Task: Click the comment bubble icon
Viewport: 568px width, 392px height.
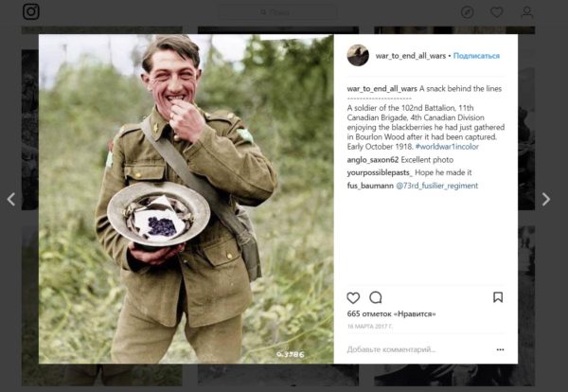Action: (x=376, y=297)
